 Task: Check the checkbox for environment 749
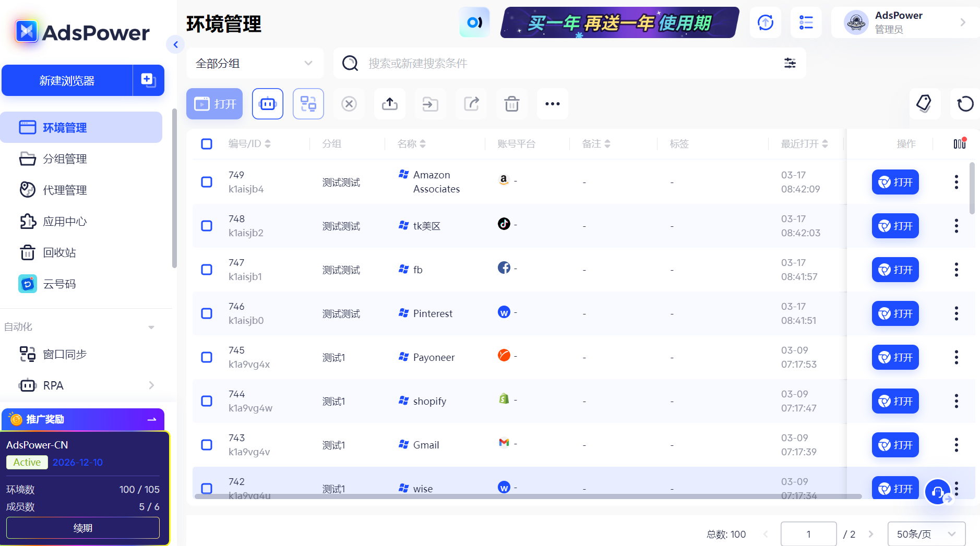click(x=206, y=182)
